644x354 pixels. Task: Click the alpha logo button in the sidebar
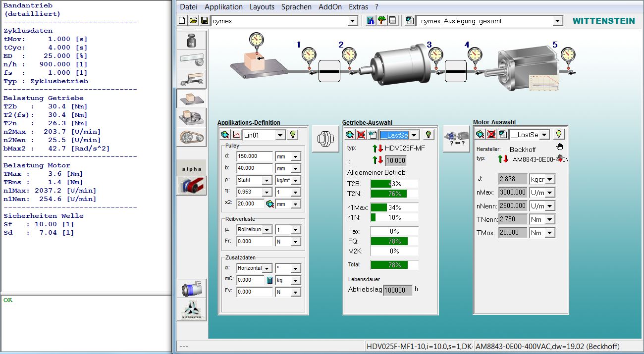192,168
